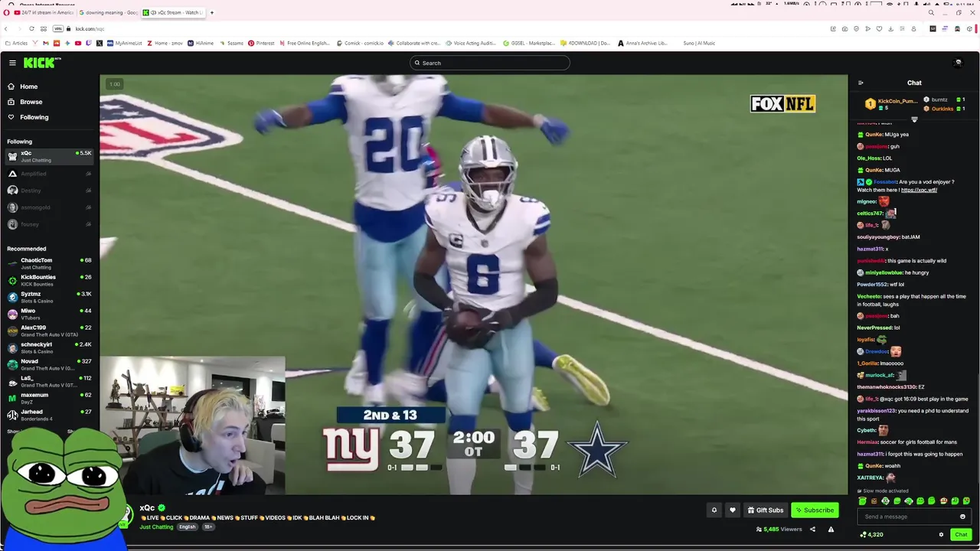Viewport: 980px width, 551px height.
Task: Open a new browser tab with plus
Action: coord(212,12)
